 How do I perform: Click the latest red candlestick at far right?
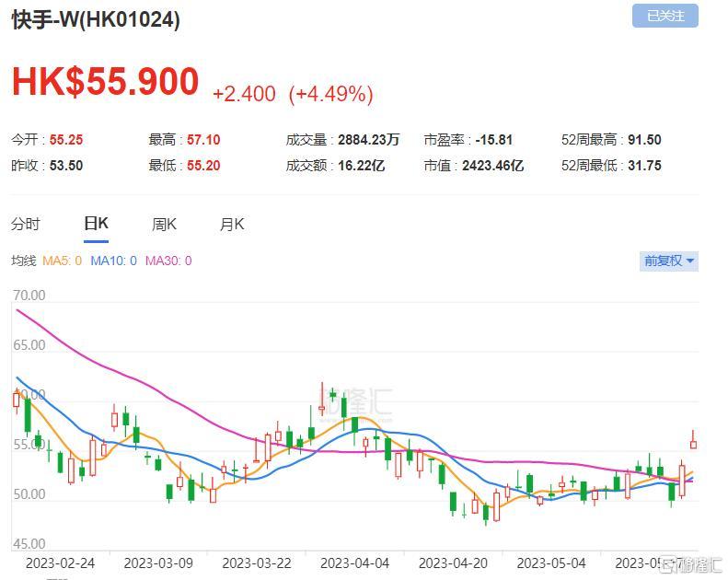click(693, 442)
